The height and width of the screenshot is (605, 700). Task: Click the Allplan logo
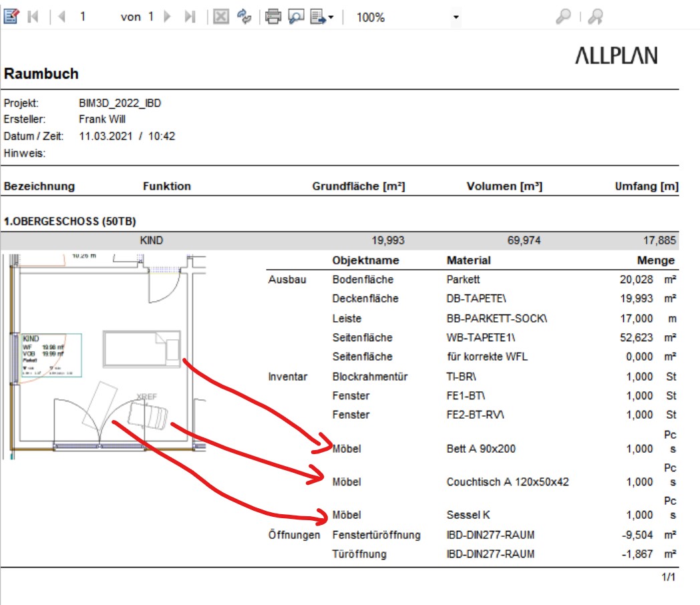pos(616,56)
